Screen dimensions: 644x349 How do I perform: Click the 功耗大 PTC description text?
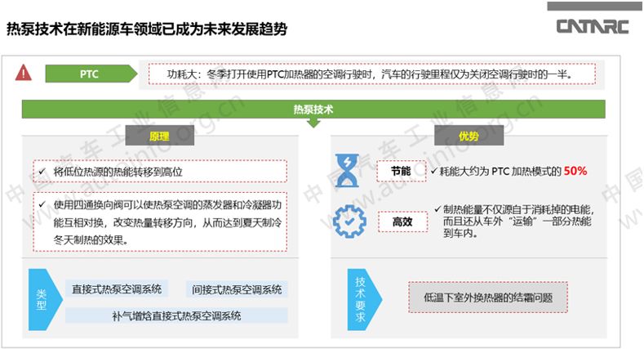[371, 74]
